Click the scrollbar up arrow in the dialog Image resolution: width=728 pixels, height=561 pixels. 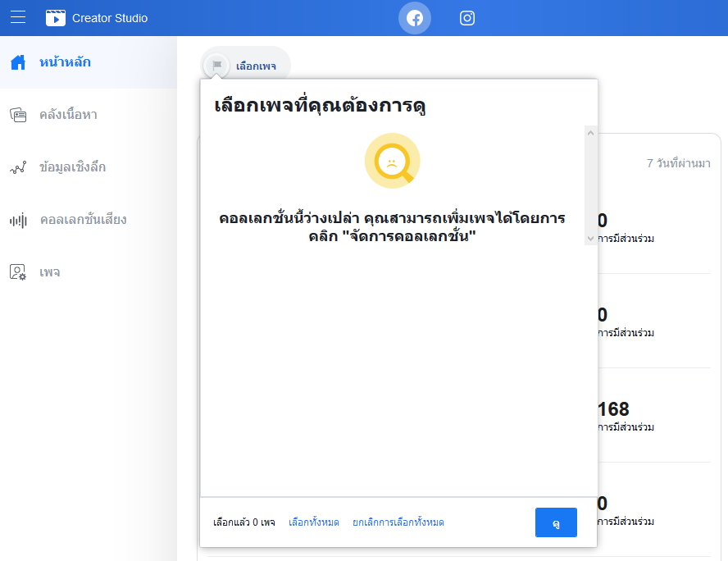(x=590, y=134)
